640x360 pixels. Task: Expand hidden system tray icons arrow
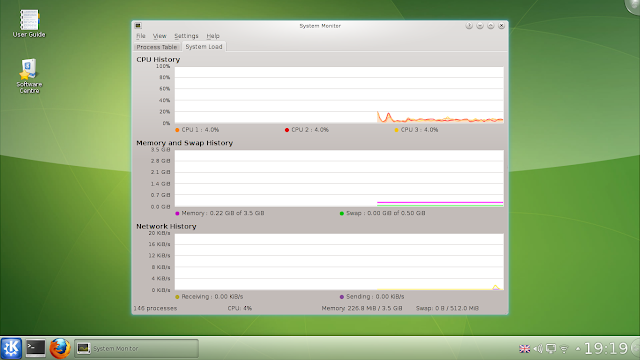(x=578, y=349)
